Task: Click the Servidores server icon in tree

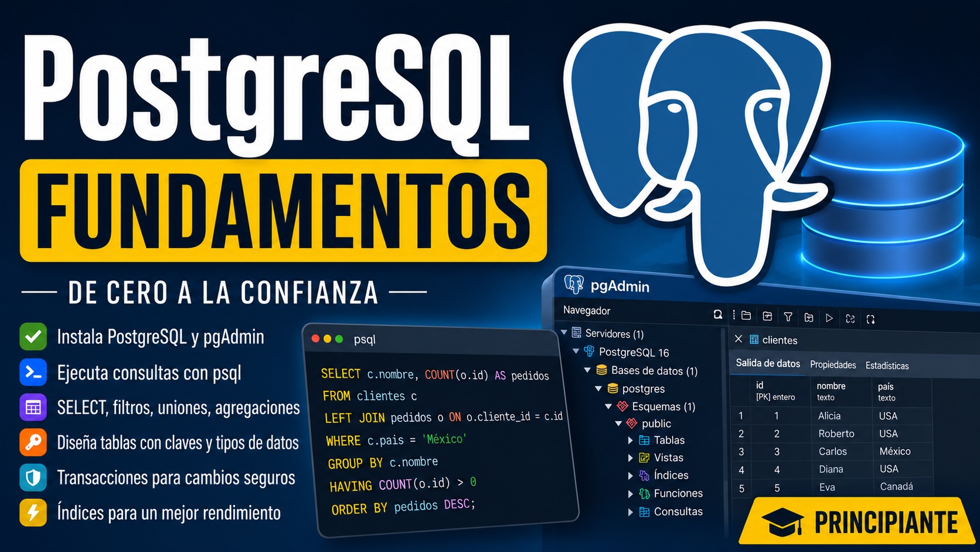Action: [577, 333]
